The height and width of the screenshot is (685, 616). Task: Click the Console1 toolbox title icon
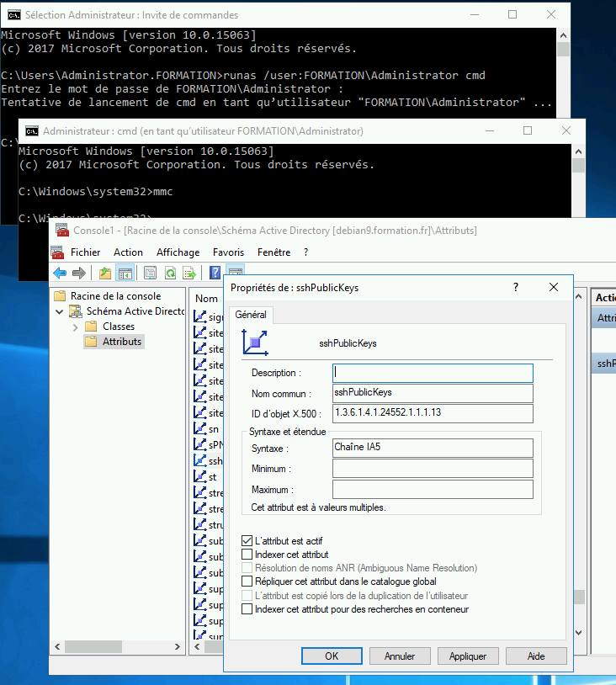(62, 230)
